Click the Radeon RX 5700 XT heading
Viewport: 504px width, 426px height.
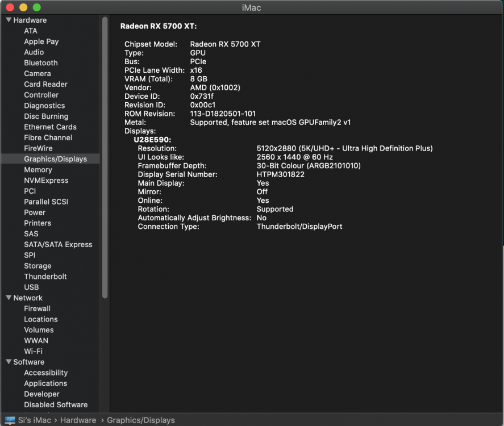pyautogui.click(x=159, y=26)
